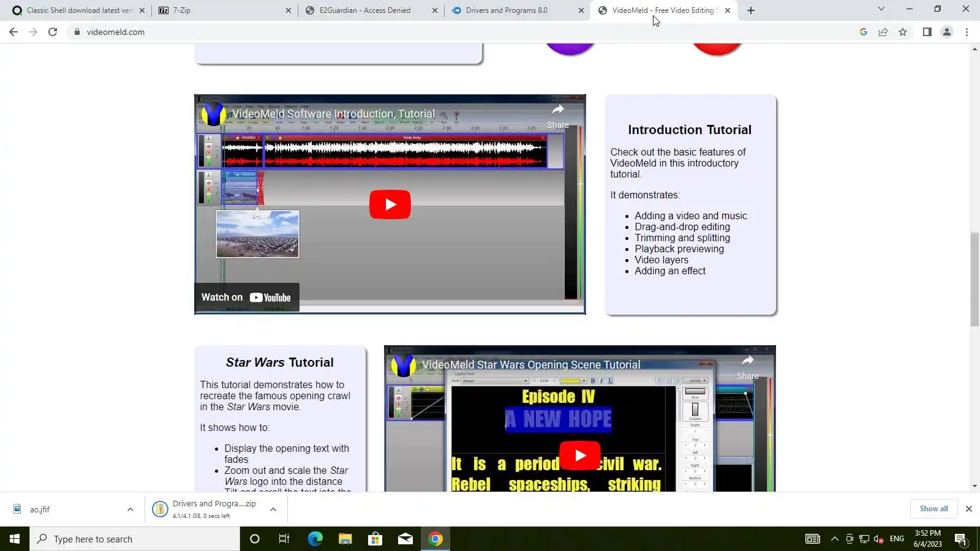Screen dimensions: 980x551
Task: Open the muted volume control in tray
Action: pyautogui.click(x=879, y=539)
